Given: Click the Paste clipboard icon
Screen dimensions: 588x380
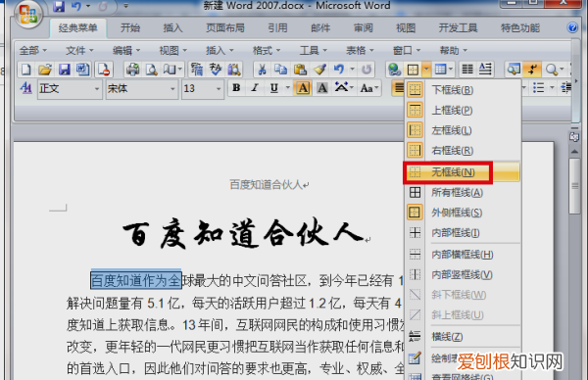Looking at the screenshot, I should click(300, 70).
